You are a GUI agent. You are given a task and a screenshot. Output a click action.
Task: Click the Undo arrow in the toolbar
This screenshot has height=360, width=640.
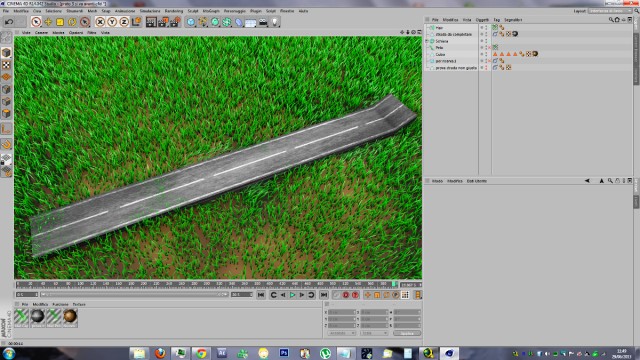[9, 22]
